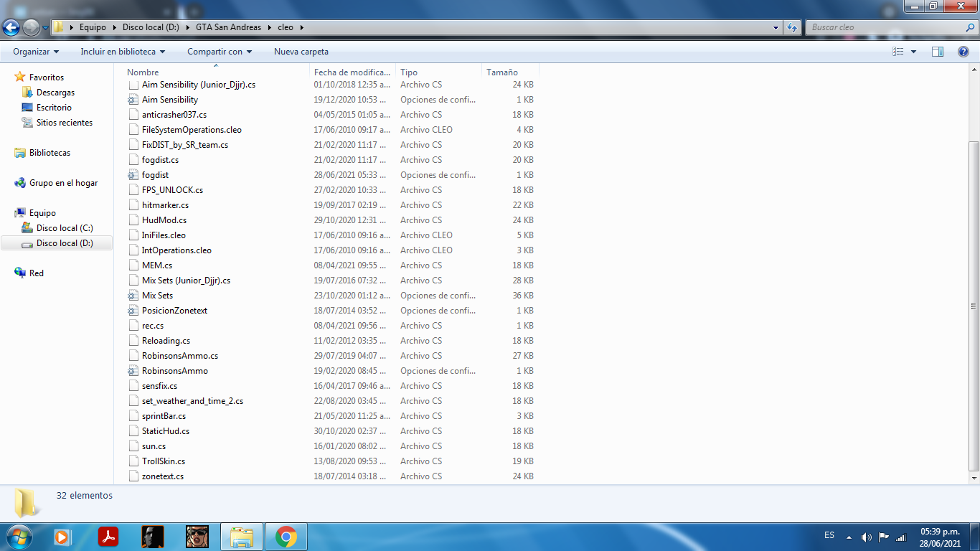Open the Start menu orb
This screenshot has height=551, width=980.
(x=17, y=537)
